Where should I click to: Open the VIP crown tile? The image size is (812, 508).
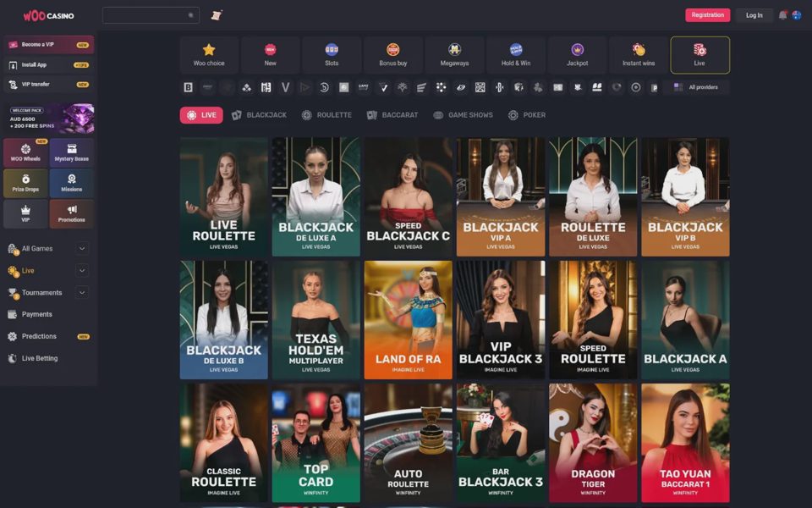25,214
